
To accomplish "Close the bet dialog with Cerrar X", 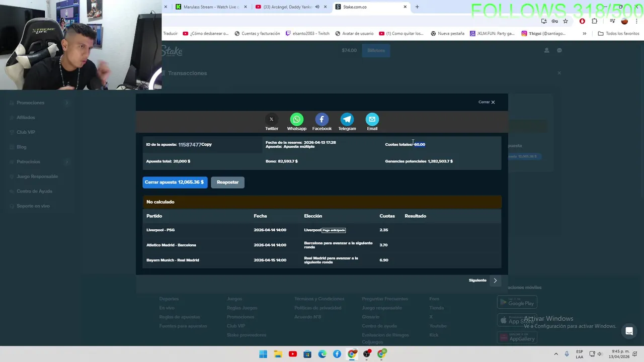I will (487, 102).
